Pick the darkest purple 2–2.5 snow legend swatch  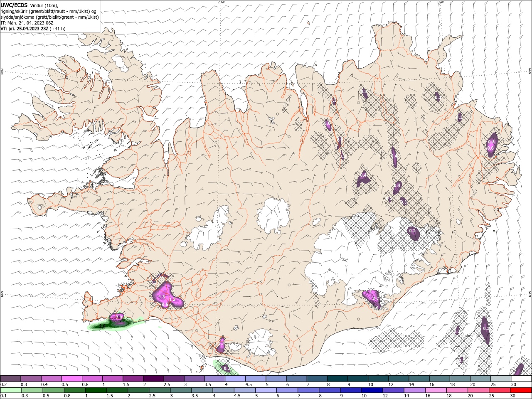(153, 379)
